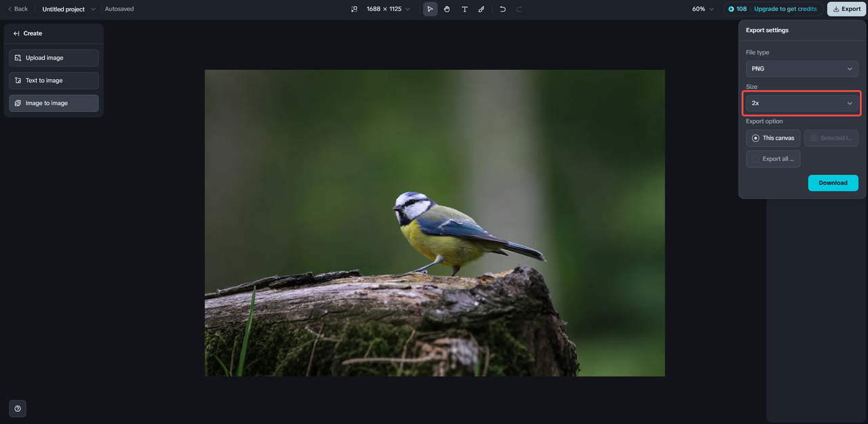Image resolution: width=868 pixels, height=424 pixels.
Task: Click the Upload image button
Action: coord(54,58)
